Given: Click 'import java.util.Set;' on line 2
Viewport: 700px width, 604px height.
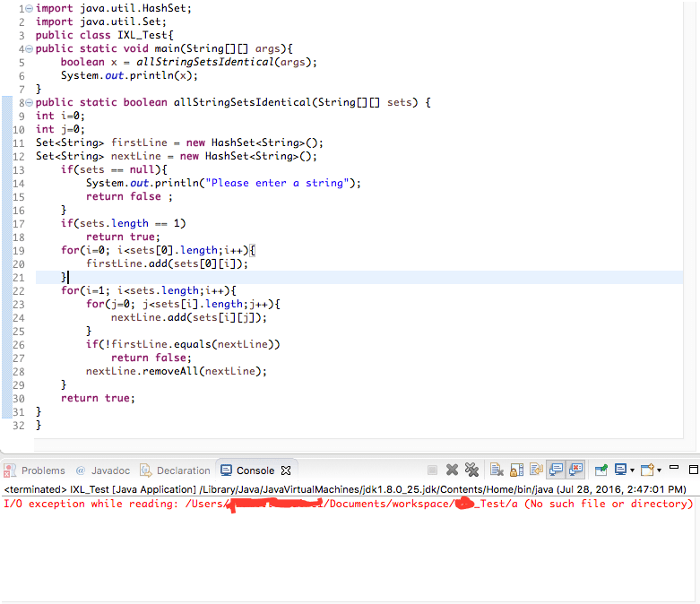Looking at the screenshot, I should 101,22.
